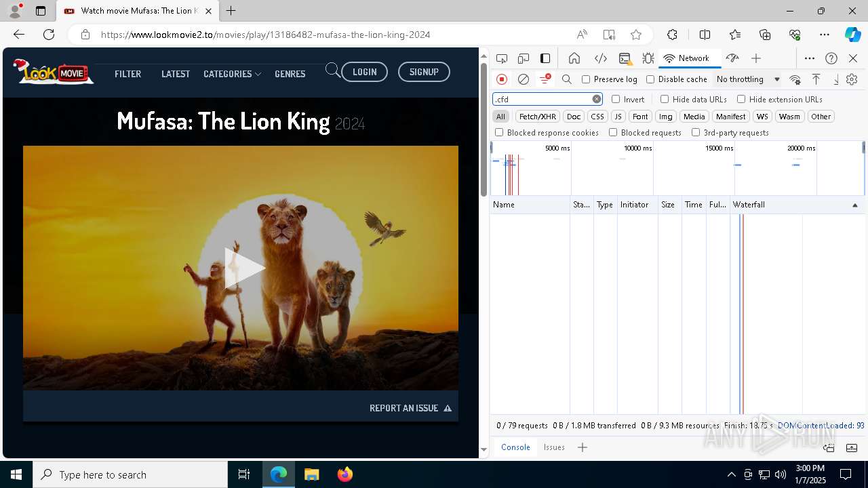Image resolution: width=868 pixels, height=488 pixels.
Task: Select the Fetch/XHR filter
Action: (x=538, y=117)
